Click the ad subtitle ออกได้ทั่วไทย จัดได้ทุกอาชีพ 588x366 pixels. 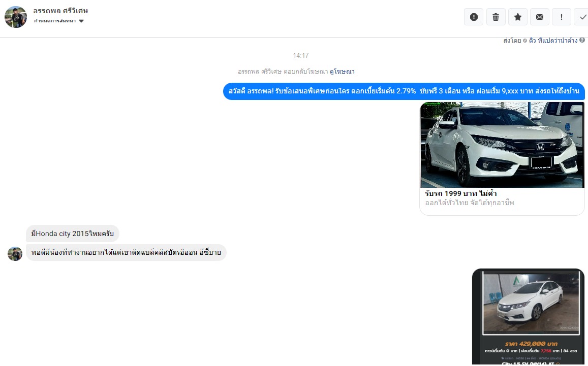pos(470,203)
